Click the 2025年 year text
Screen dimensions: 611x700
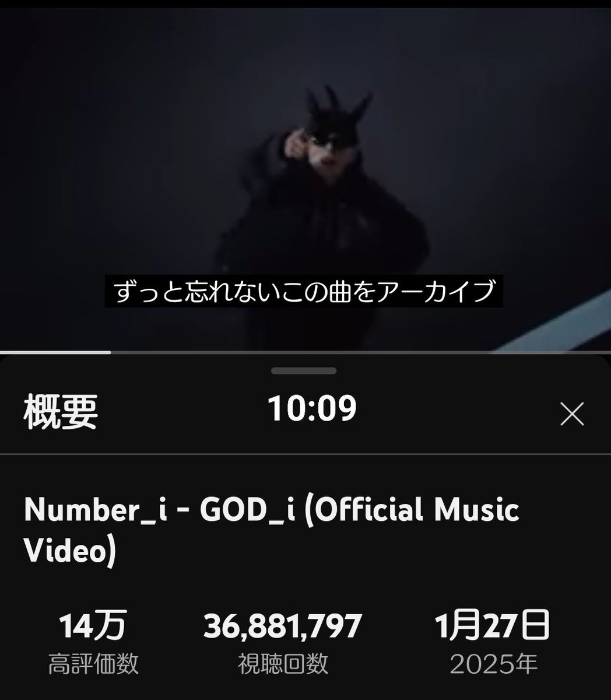[x=493, y=664]
